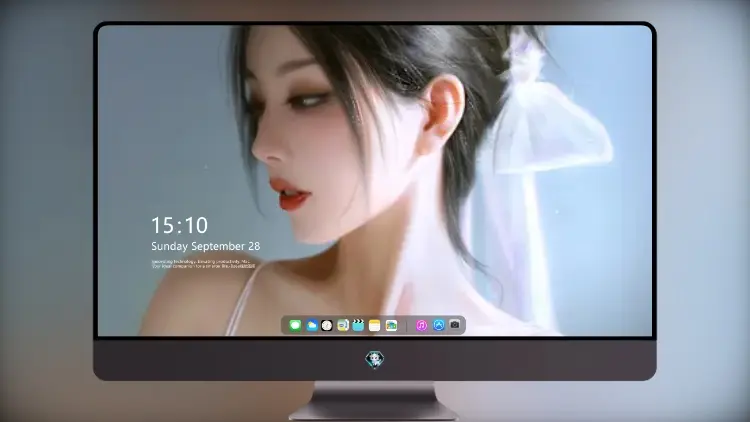Viewport: 750px width, 422px height.
Task: Open the Weather app in the dock
Action: [311, 325]
